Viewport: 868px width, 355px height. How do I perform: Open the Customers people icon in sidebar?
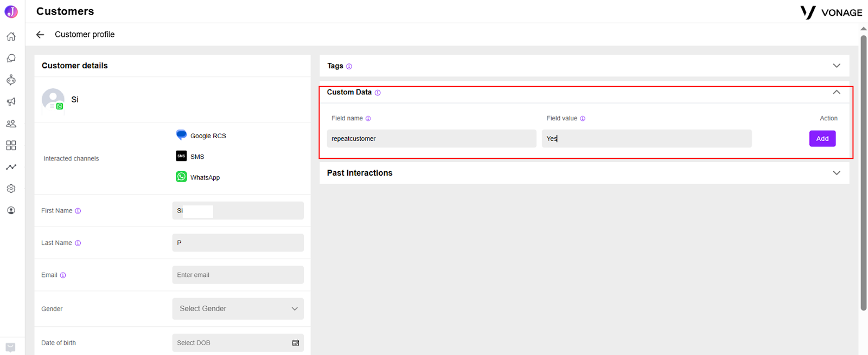tap(11, 124)
